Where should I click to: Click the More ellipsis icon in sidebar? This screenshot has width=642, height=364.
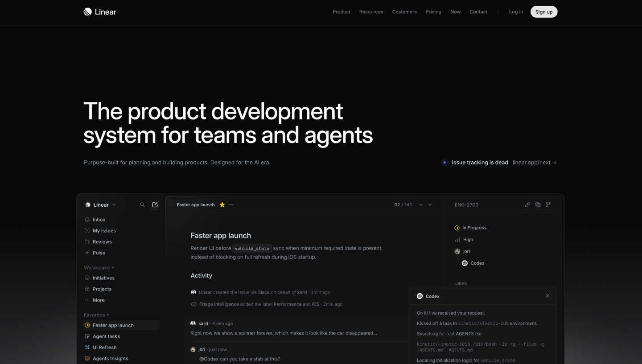(87, 300)
